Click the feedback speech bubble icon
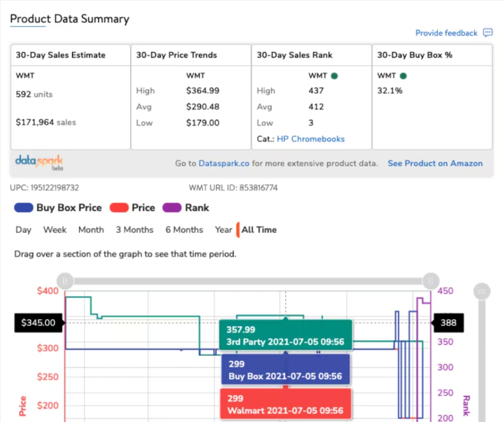 point(488,32)
